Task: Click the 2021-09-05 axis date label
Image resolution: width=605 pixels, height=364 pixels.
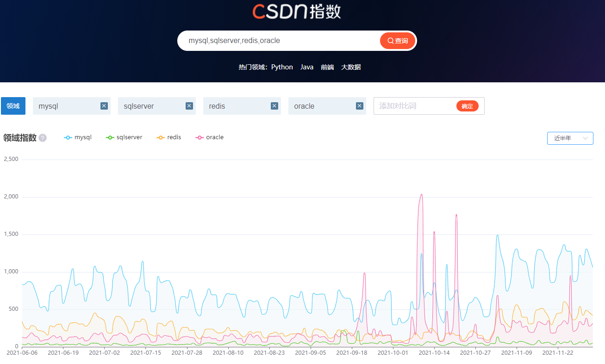Action: [x=311, y=352]
